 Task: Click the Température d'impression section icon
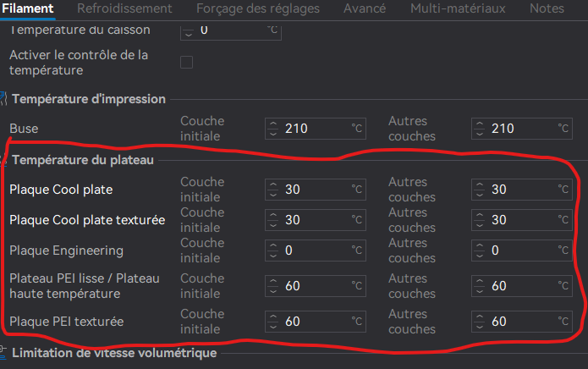point(3,99)
